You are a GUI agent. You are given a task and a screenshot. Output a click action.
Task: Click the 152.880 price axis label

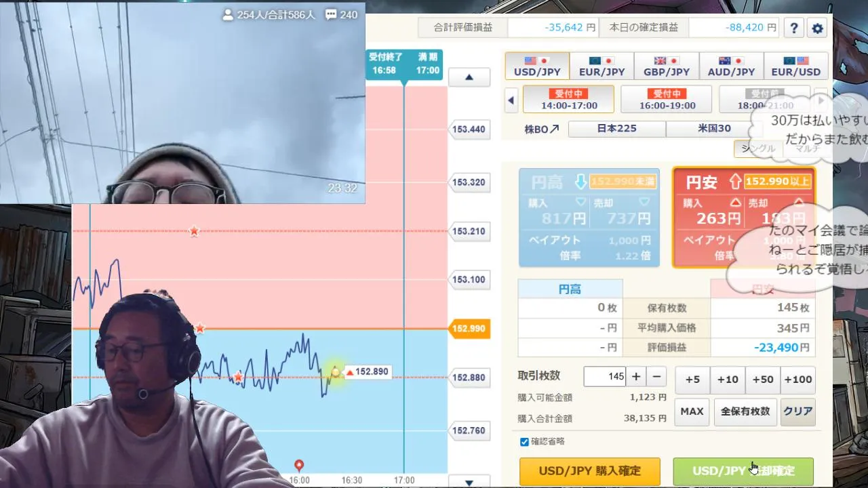tap(470, 377)
